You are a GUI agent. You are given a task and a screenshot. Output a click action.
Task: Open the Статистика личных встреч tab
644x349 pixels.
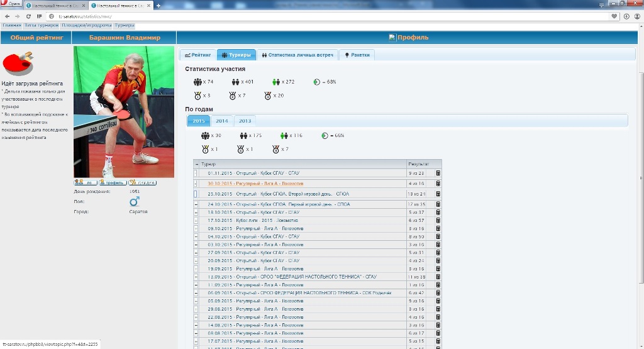[297, 55]
